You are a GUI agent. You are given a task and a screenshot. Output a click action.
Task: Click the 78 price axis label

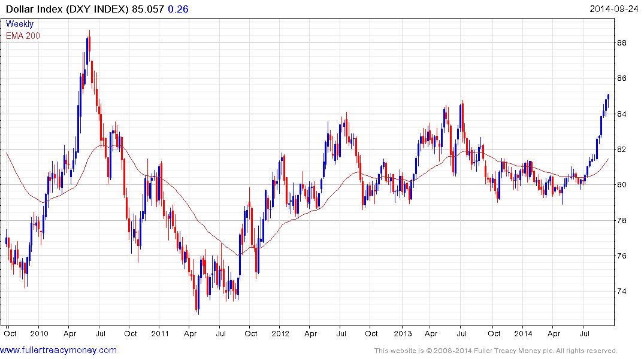tap(622, 220)
